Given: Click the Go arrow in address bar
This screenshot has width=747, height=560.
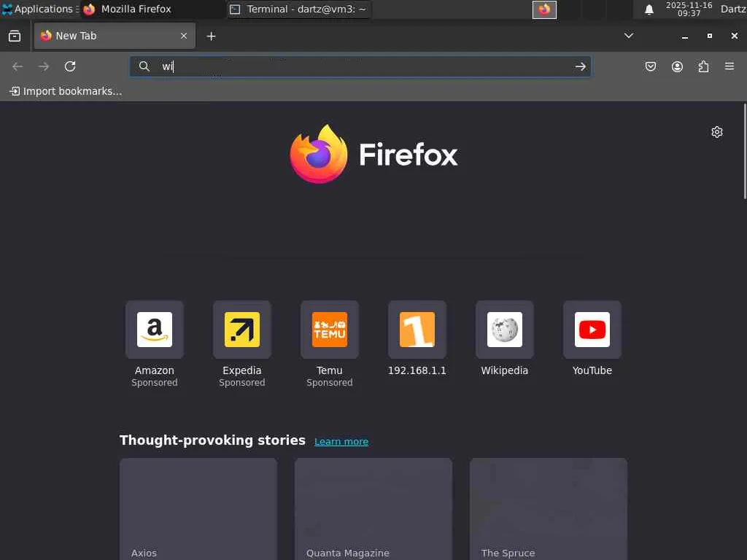Looking at the screenshot, I should point(580,66).
